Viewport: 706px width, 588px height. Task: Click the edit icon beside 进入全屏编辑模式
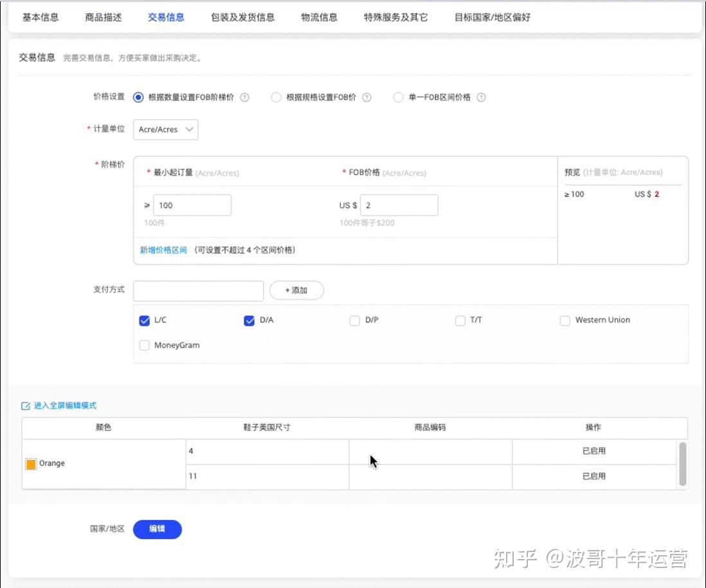tap(26, 406)
